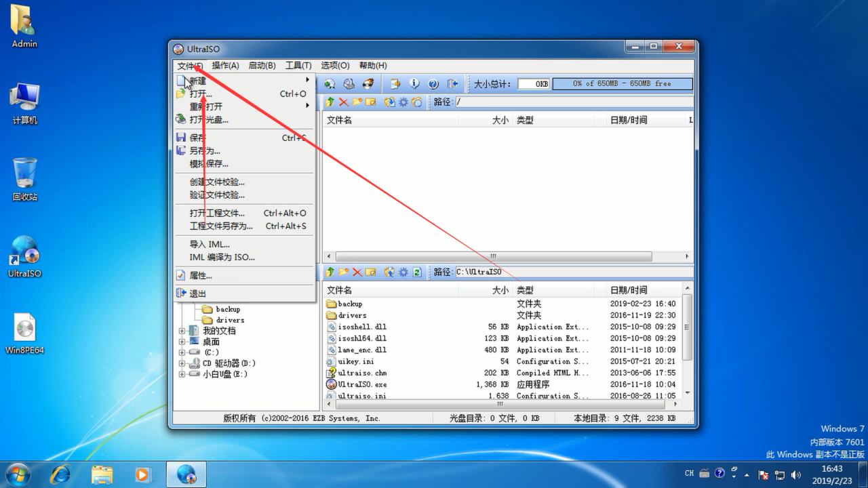This screenshot has height=488, width=868.
Task: Click the 0% of 650MB capacity bar
Action: pos(623,84)
